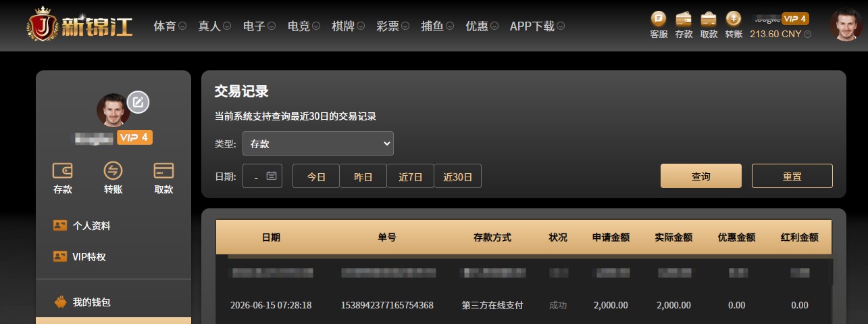Click the 实际金额 column header
Viewport: 868px width, 324px height.
[673, 237]
